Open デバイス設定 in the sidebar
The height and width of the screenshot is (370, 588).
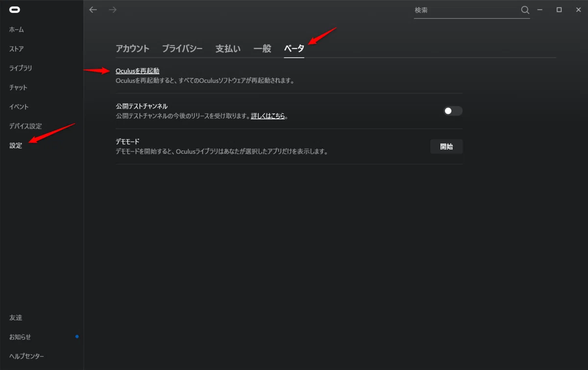point(25,126)
